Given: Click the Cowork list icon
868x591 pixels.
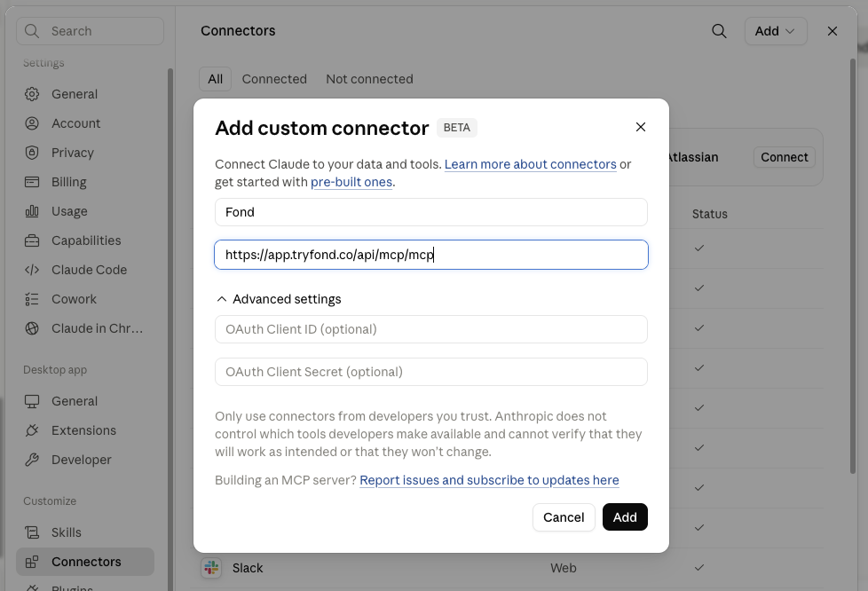Looking at the screenshot, I should tap(32, 299).
